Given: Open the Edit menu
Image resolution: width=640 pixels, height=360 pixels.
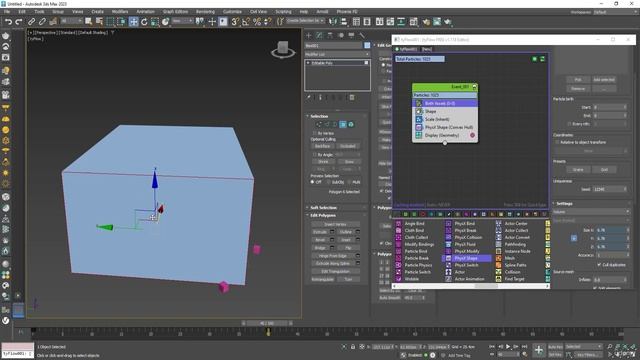Looking at the screenshot, I should tap(22, 11).
